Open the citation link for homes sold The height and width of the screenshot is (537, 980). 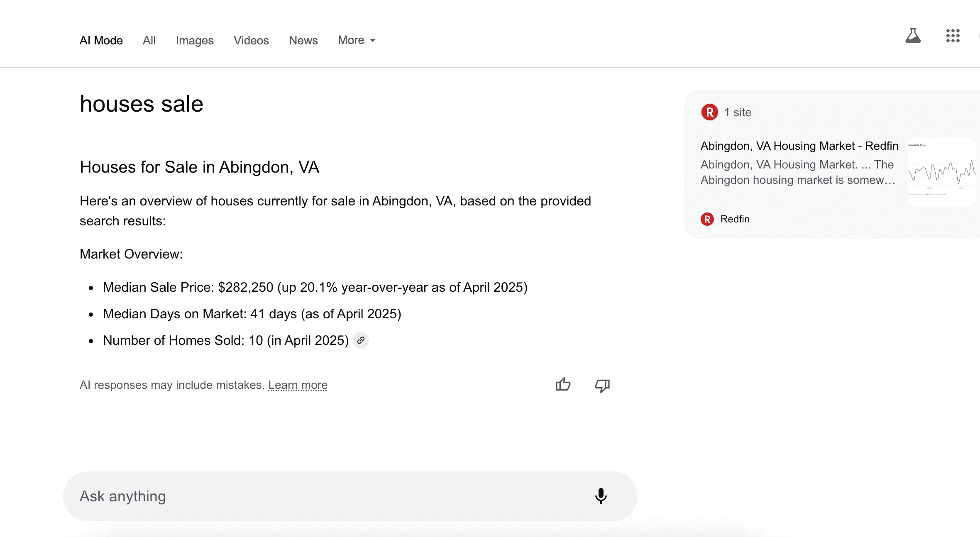click(361, 340)
